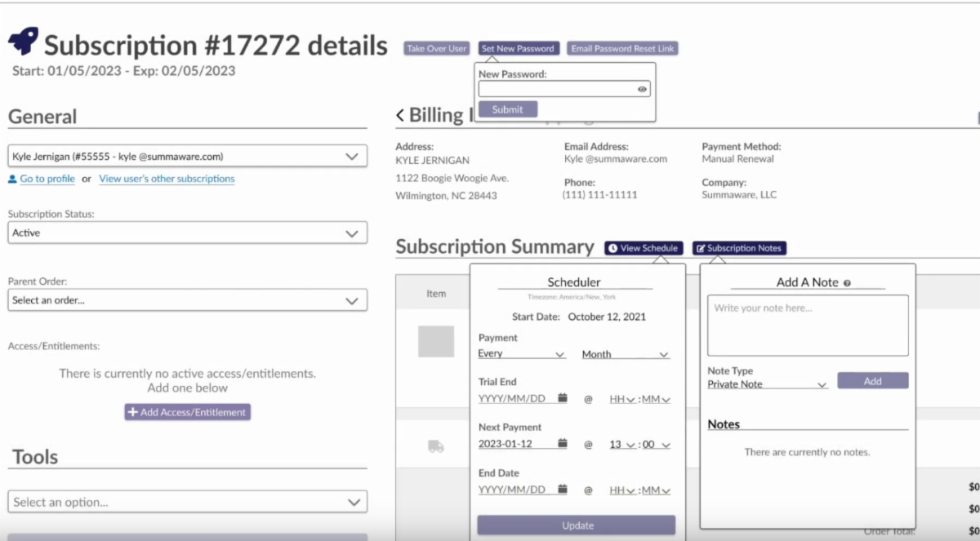Open the View Schedule popover
Image resolution: width=980 pixels, height=541 pixels.
point(644,248)
